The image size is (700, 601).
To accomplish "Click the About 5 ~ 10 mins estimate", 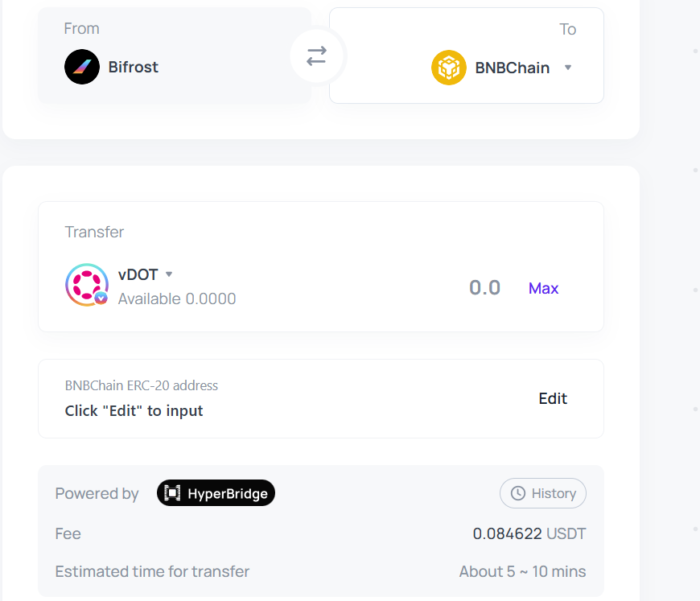I will coord(522,571).
